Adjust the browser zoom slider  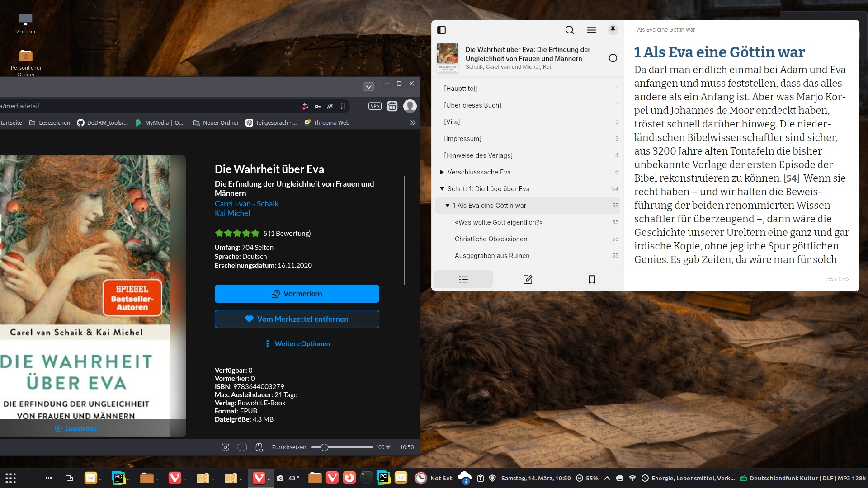(324, 447)
